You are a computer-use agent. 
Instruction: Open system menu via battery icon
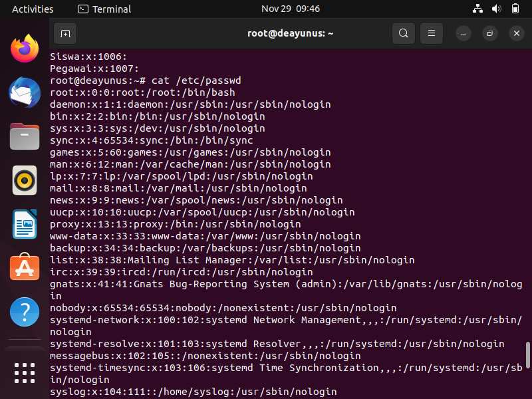(515, 9)
